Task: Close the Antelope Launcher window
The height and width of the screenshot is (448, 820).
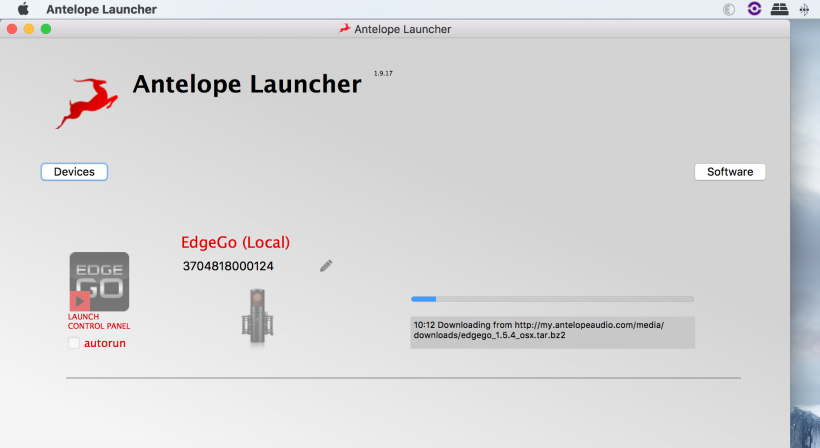Action: coord(12,29)
